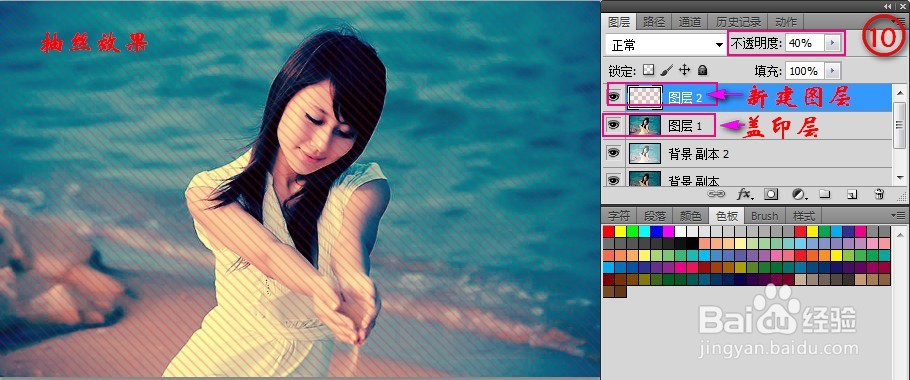Open opacity 不透明度 slider arrow
Screen dimensions: 910x380
(x=832, y=42)
